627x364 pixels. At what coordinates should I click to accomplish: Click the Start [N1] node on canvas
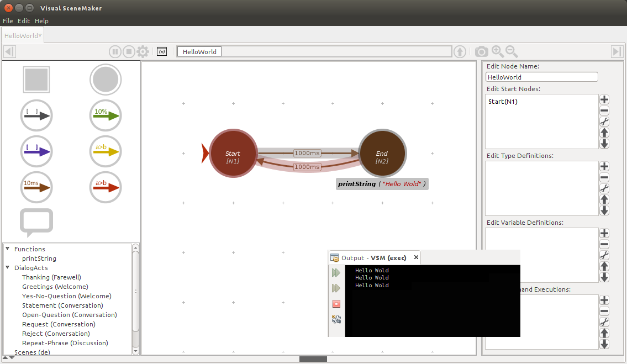(x=233, y=153)
